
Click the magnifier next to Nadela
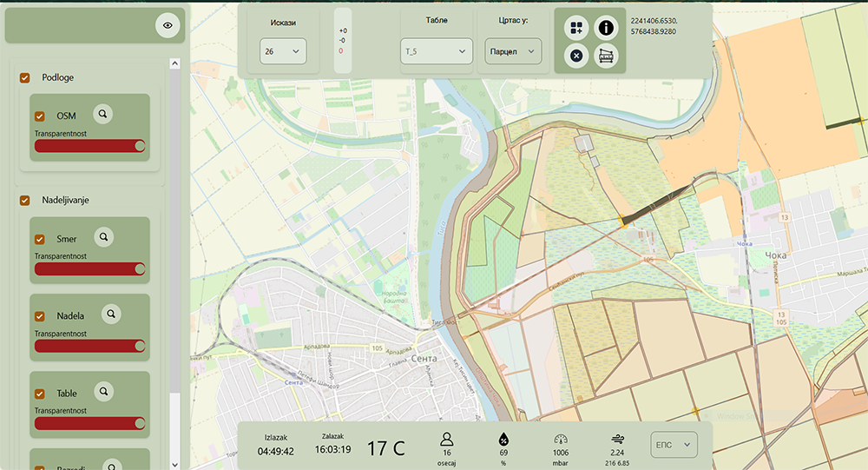111,314
